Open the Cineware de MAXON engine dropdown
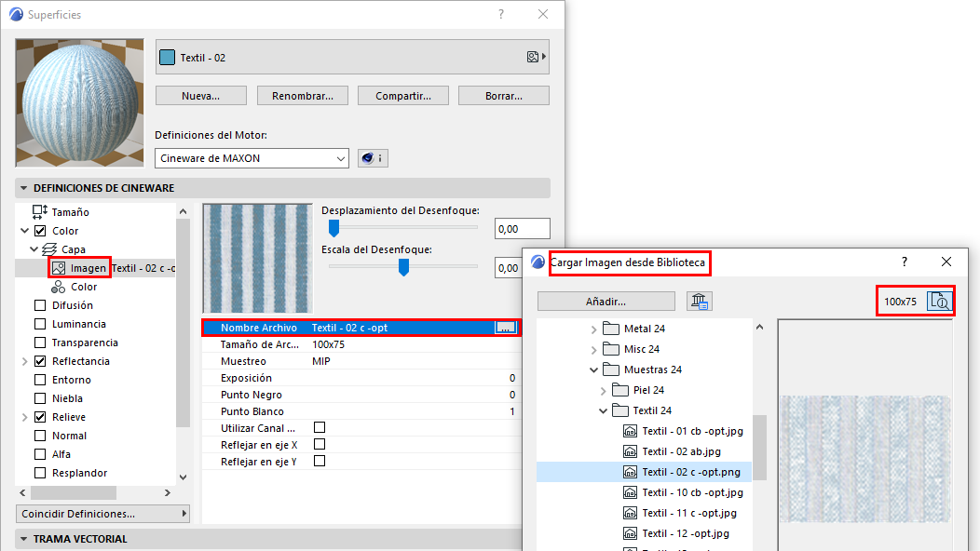Viewport: 980px width, 551px height. pos(252,158)
